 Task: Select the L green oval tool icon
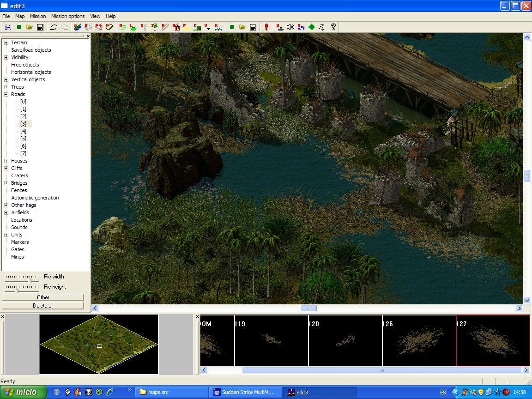133,27
